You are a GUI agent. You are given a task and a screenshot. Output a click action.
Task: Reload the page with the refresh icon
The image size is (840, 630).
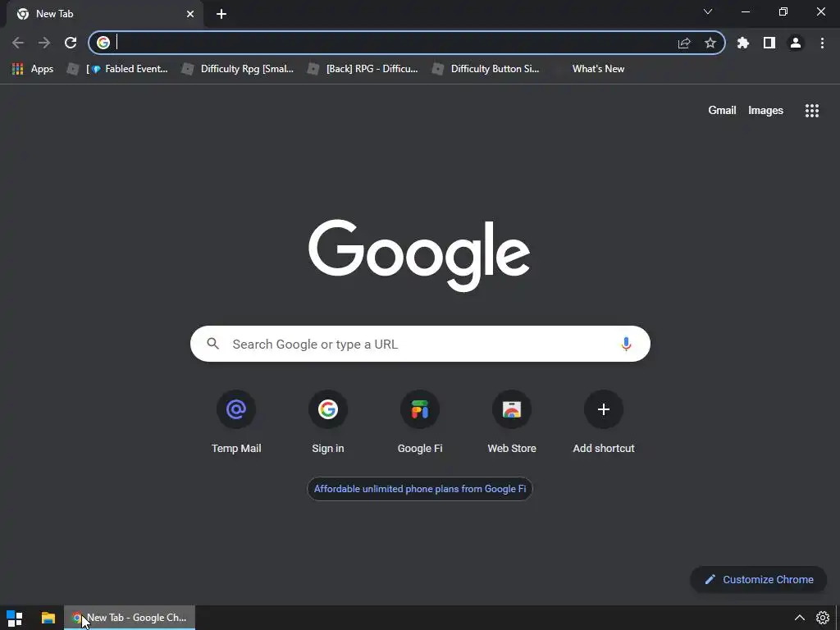pyautogui.click(x=71, y=43)
